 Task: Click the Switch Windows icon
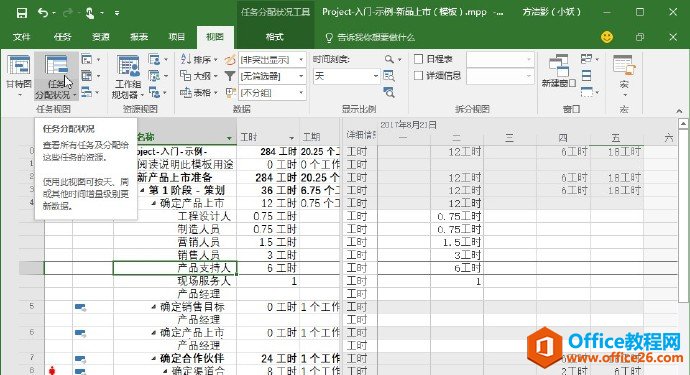click(x=587, y=59)
